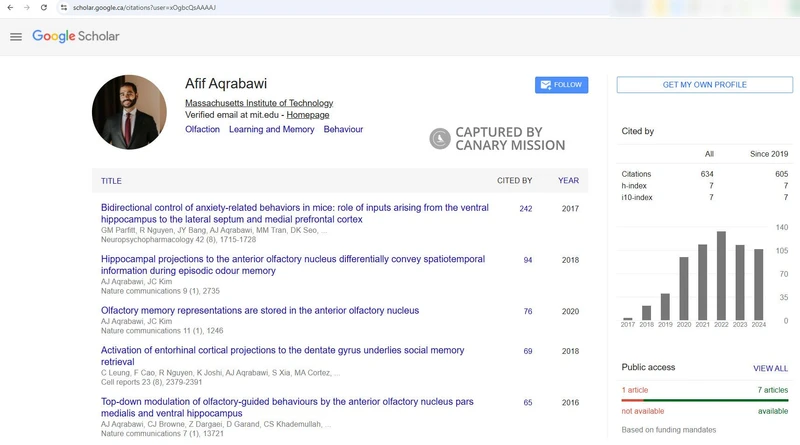The width and height of the screenshot is (800, 445).
Task: Click 'Nature communications 11 (1), 1246' text
Action: pos(162,331)
